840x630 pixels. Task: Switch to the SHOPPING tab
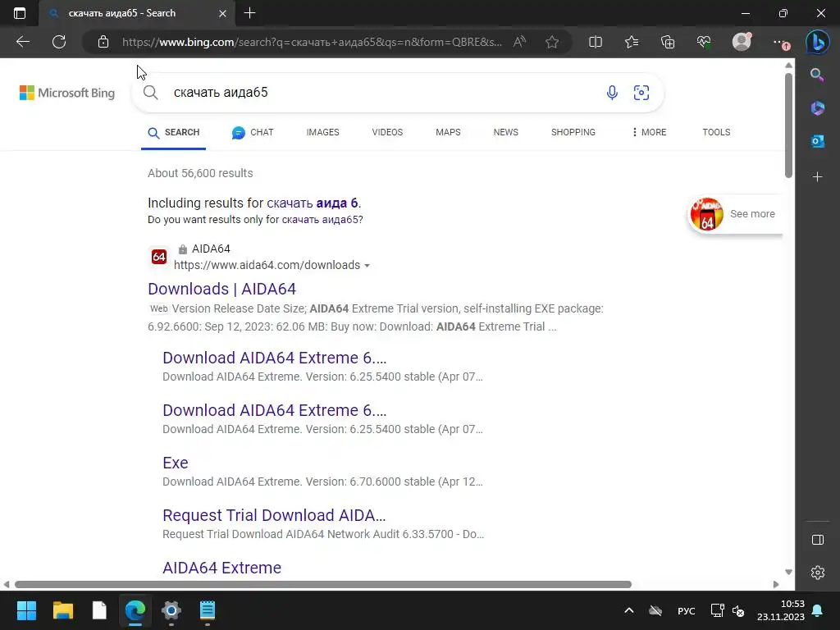(x=573, y=132)
